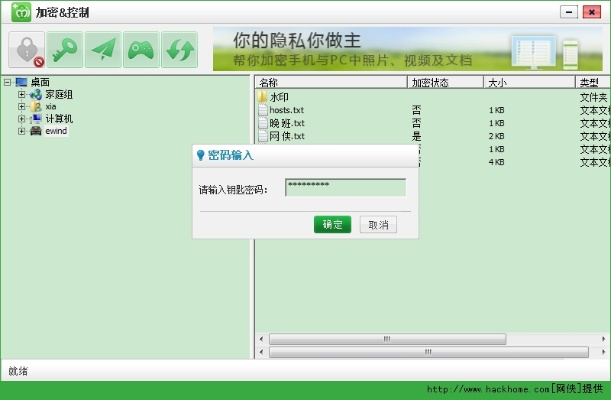Expand the 计算机 tree node
This screenshot has height=400, width=611.
click(22, 118)
